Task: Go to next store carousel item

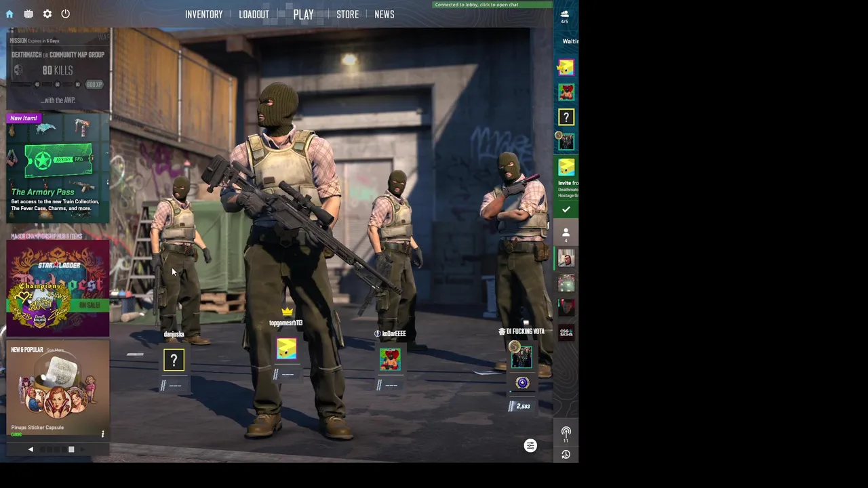Action: [x=83, y=449]
